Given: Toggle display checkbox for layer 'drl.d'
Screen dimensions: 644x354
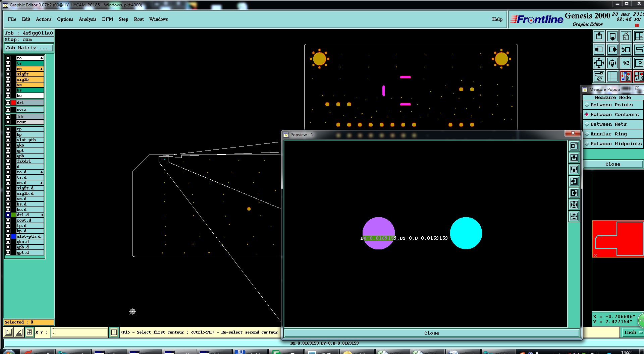Looking at the screenshot, I should coord(8,215).
